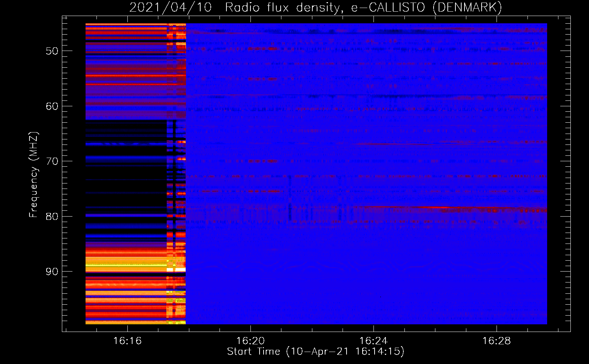Select the 16:16 time tick label

point(127,341)
